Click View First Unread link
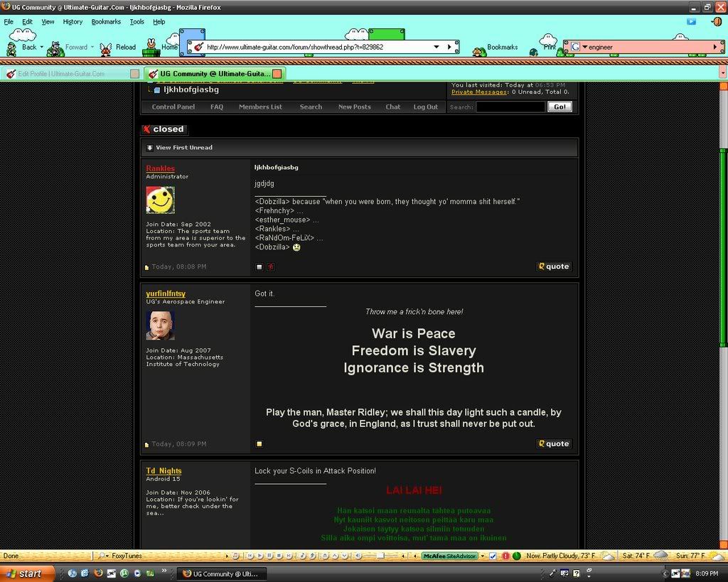Screen dimensions: 728x582 tap(184, 148)
